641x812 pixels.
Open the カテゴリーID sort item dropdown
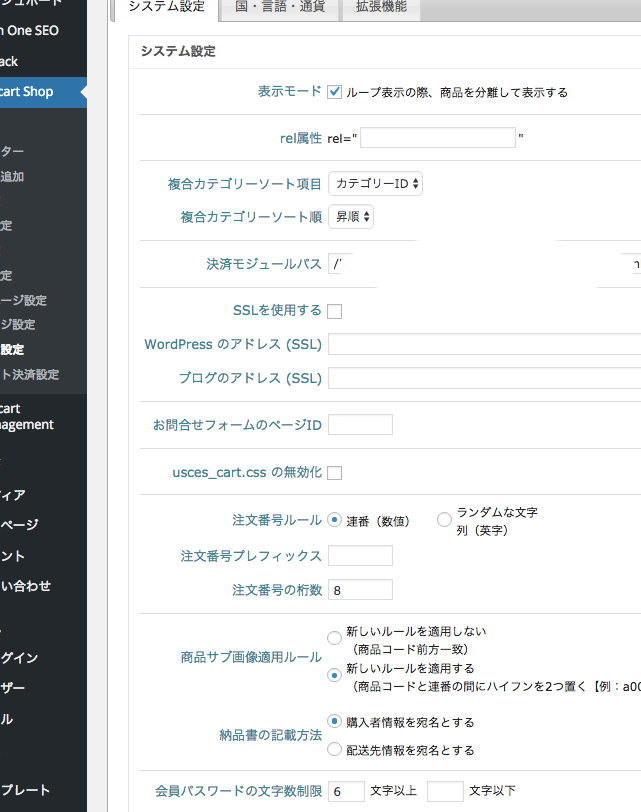click(375, 184)
